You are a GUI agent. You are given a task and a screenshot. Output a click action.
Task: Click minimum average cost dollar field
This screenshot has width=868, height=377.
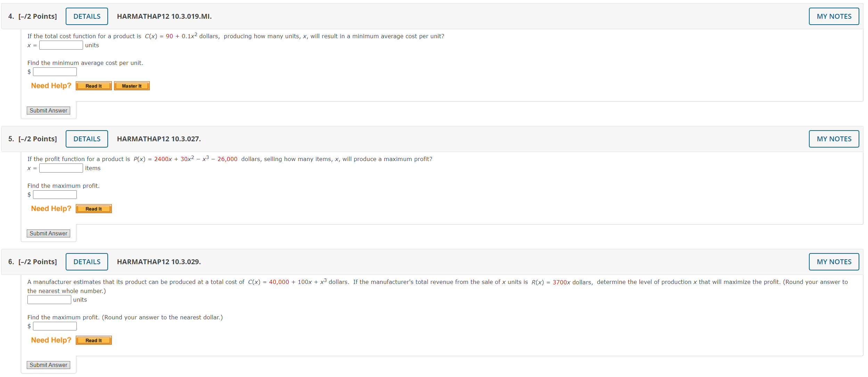click(x=55, y=72)
